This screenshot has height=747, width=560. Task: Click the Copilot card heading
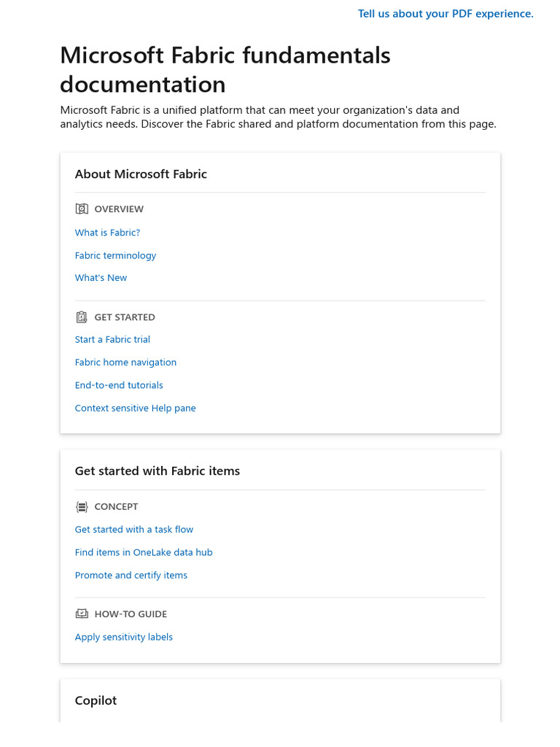click(x=96, y=701)
